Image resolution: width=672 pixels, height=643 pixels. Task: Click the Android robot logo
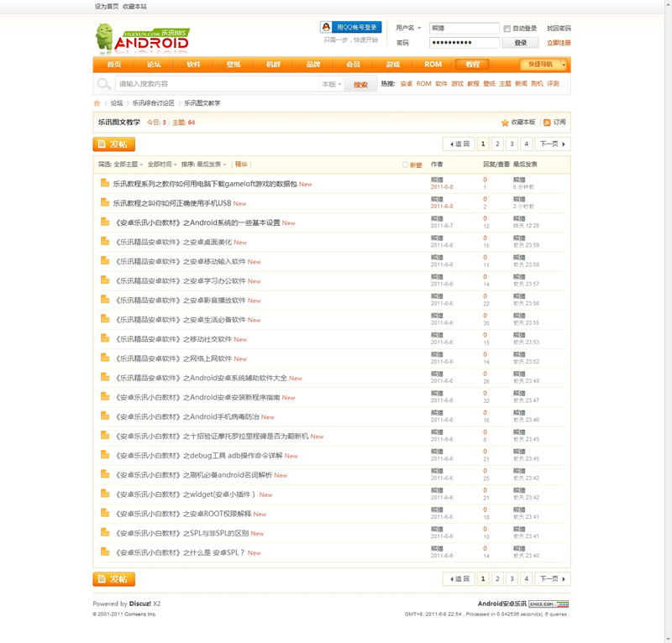(103, 37)
